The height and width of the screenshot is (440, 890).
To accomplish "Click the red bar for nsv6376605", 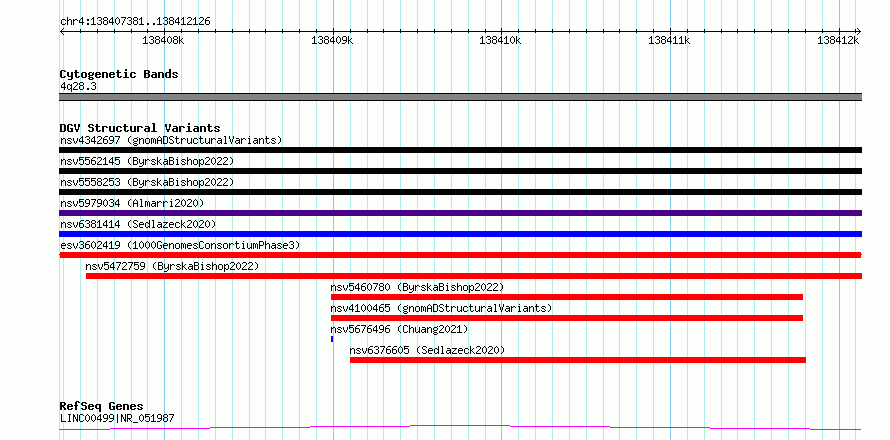I will click(x=578, y=360).
